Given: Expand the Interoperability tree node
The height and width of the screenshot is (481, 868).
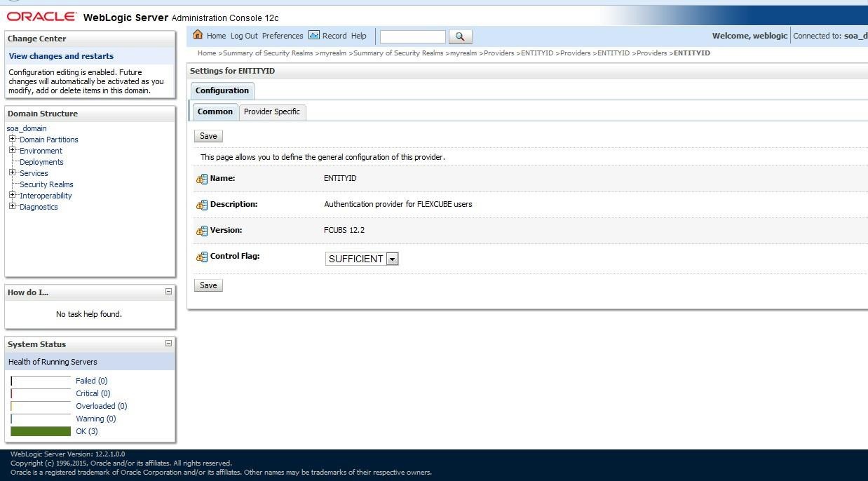Looking at the screenshot, I should 12,195.
